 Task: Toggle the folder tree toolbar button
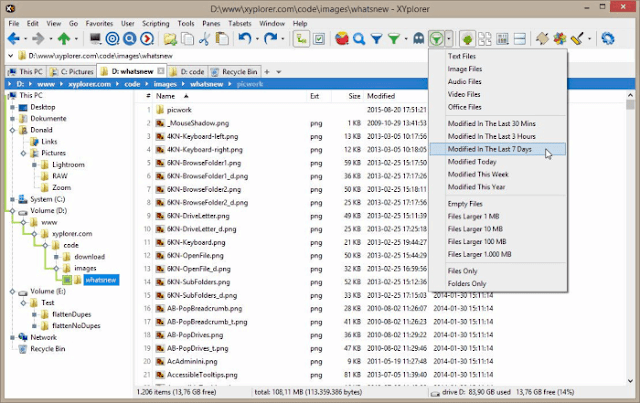click(301, 39)
